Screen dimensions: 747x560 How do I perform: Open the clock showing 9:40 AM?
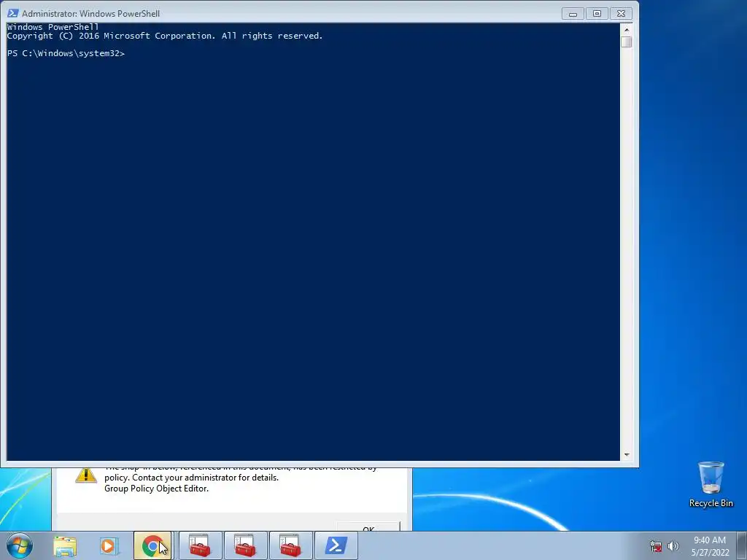coord(710,546)
